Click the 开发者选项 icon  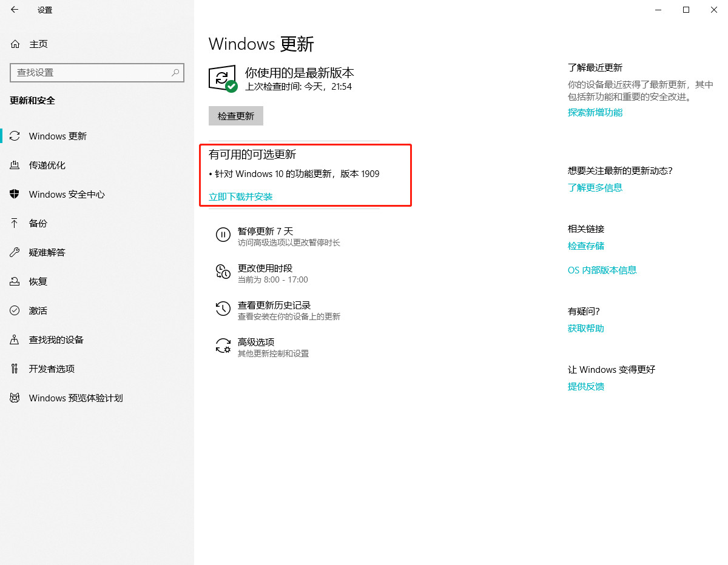coord(14,369)
